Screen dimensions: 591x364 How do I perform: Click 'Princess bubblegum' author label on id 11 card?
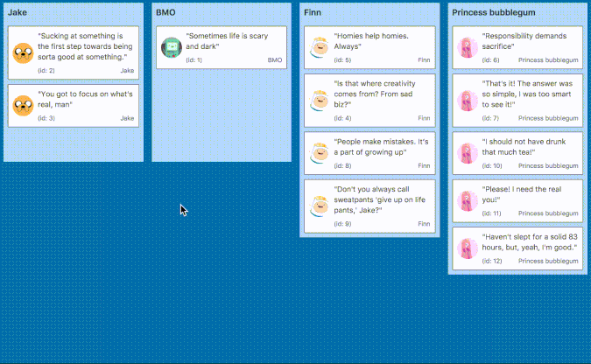[548, 213]
